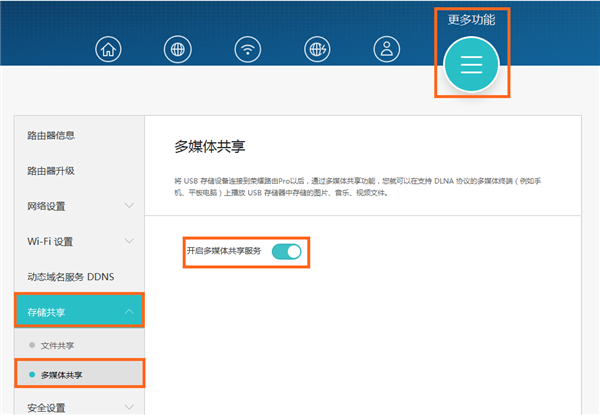Viewport: 600px width, 415px height.
Task: Click the hamburger 更多功能 round button
Action: (471, 64)
